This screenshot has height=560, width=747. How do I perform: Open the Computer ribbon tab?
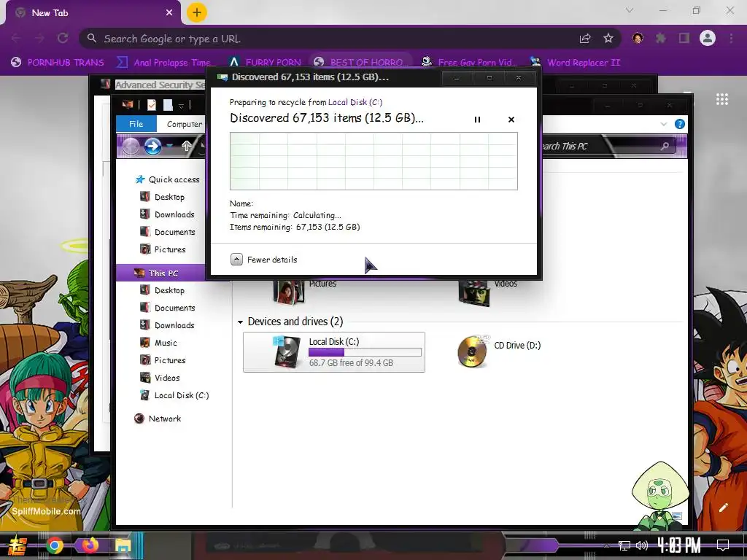(x=184, y=124)
